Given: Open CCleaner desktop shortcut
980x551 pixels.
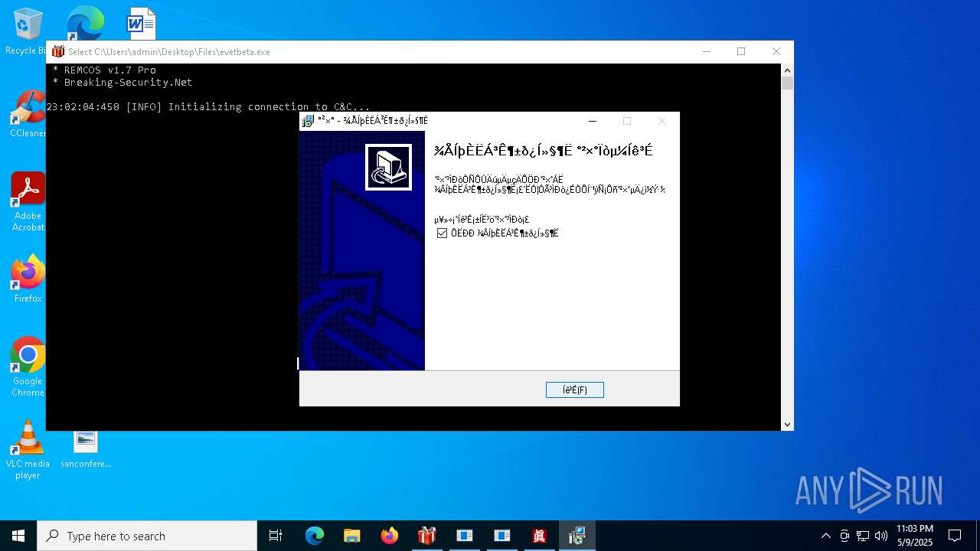Looking at the screenshot, I should click(28, 114).
